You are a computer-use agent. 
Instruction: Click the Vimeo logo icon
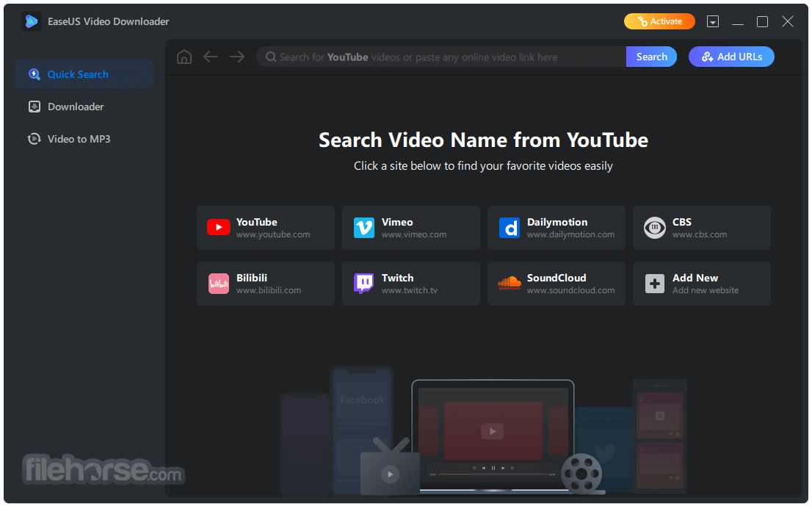click(x=364, y=228)
